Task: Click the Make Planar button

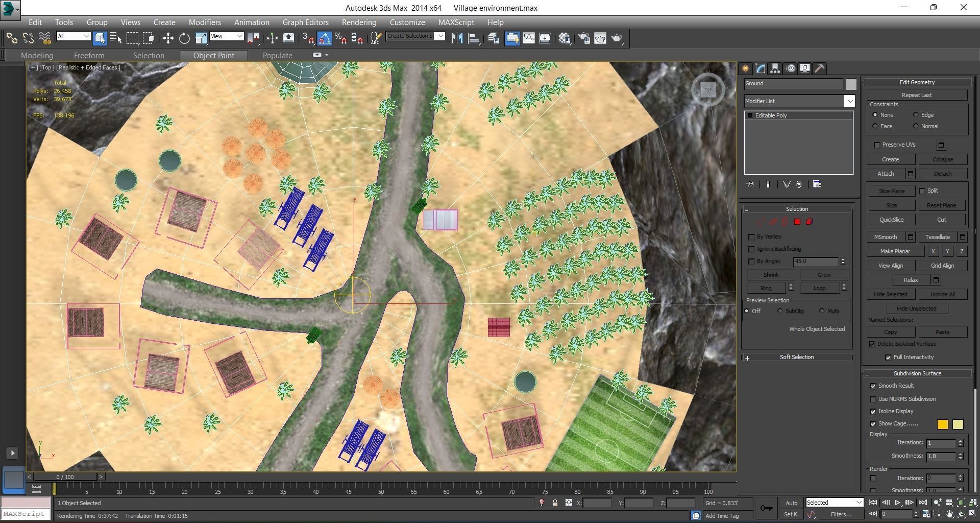Action: coord(895,252)
